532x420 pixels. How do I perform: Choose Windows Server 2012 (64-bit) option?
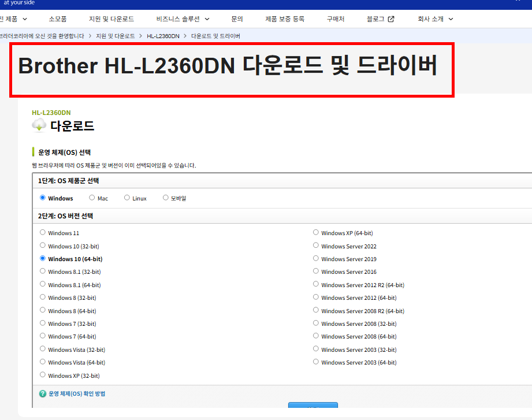[315, 297]
